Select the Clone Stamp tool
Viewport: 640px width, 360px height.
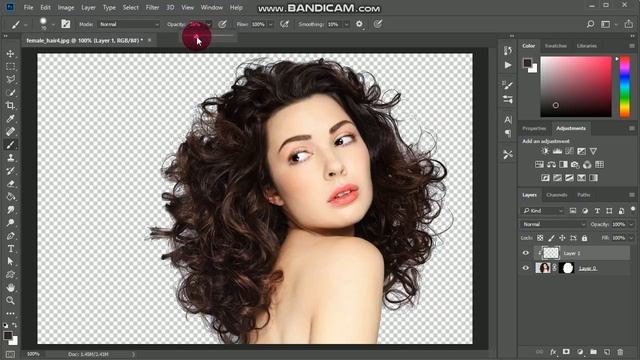pyautogui.click(x=11, y=158)
